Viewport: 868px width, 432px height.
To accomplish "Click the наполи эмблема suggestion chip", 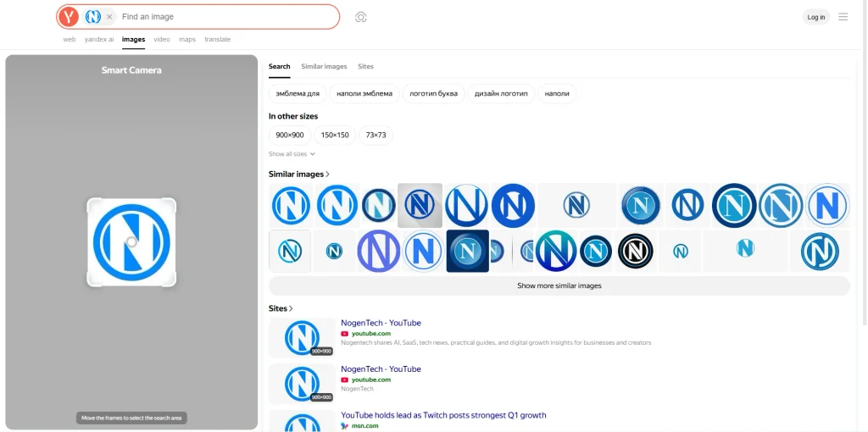I will tap(364, 93).
